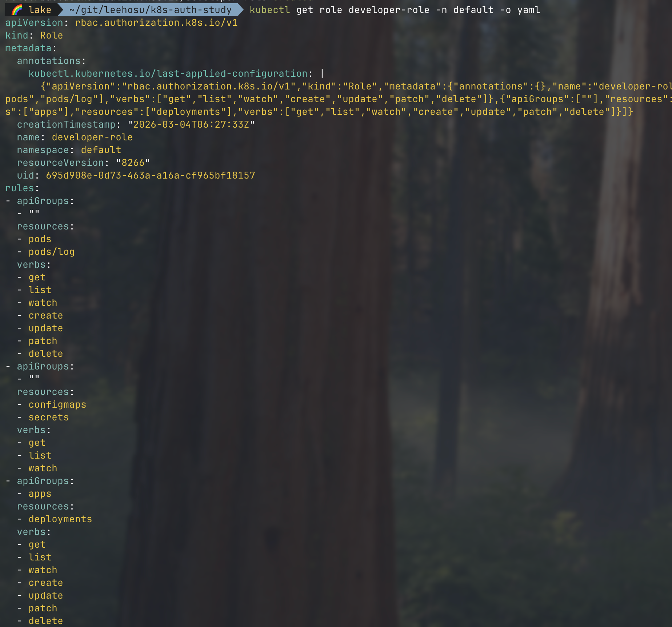Click the 'metadata:' key
Screen dimensions: 672x627
click(31, 48)
